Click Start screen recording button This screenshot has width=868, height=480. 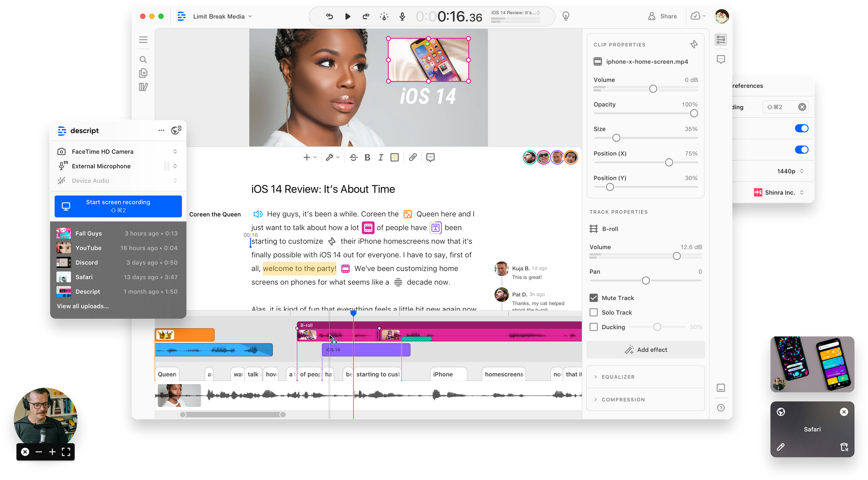(x=118, y=206)
